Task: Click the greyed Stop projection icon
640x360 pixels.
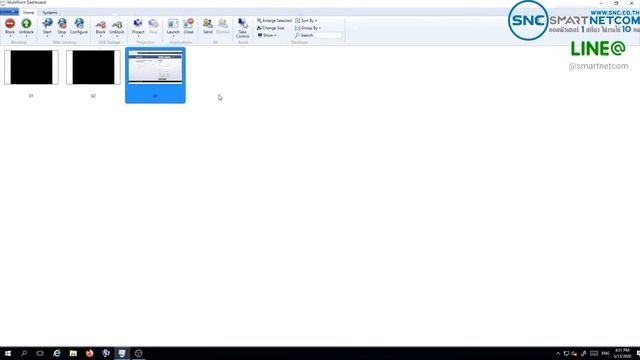Action: click(153, 24)
